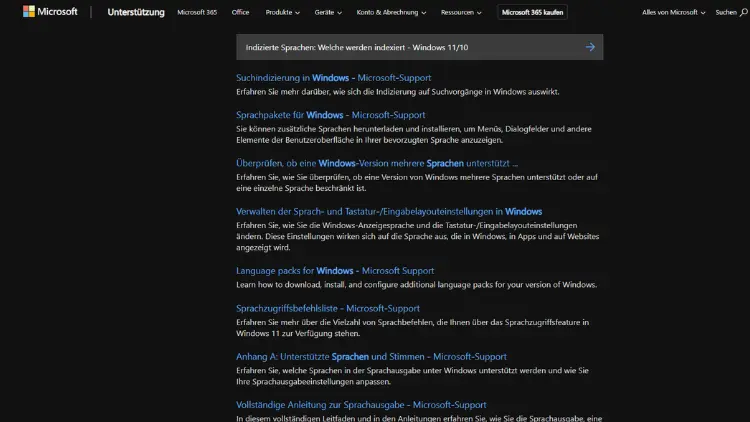Click the Microsoft logo
Viewport: 750px width, 422px height.
point(50,11)
